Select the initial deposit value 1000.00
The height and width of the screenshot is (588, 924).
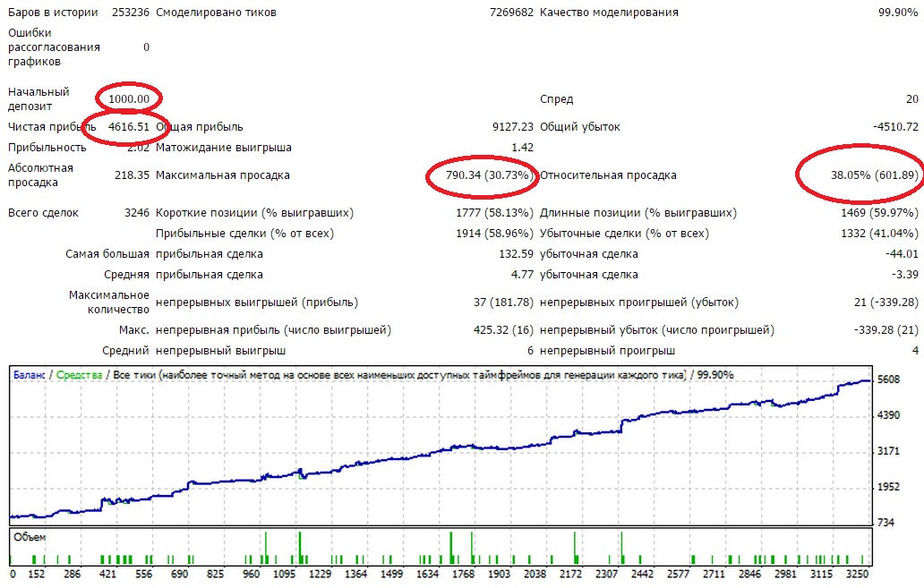(x=129, y=99)
